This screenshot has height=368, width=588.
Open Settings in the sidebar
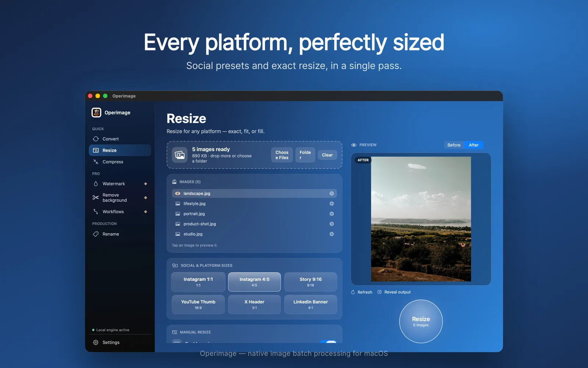pyautogui.click(x=120, y=342)
